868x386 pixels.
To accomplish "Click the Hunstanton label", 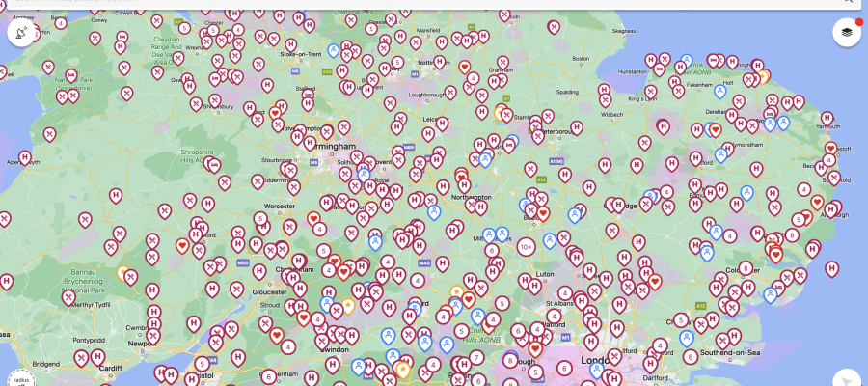I will 632,72.
